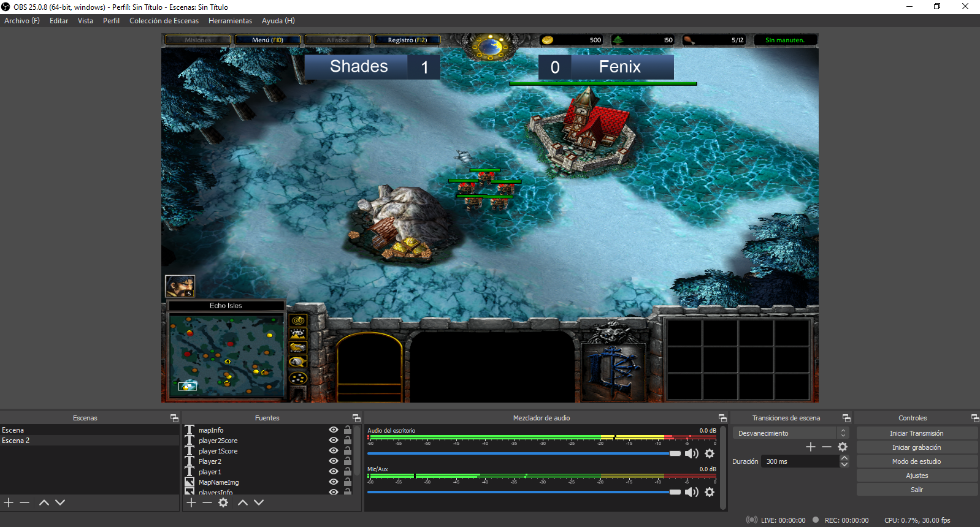
Task: Open source properties gear in Fuentes
Action: click(223, 502)
